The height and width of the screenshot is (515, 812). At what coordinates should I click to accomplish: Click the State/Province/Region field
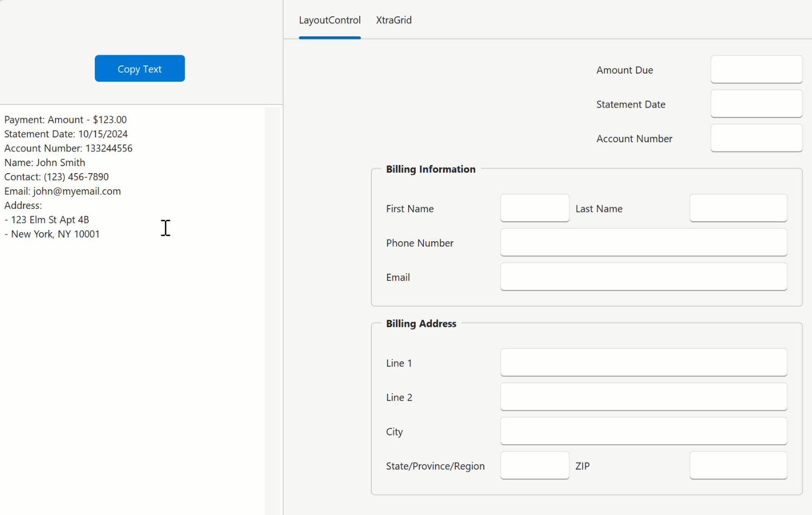pos(534,465)
